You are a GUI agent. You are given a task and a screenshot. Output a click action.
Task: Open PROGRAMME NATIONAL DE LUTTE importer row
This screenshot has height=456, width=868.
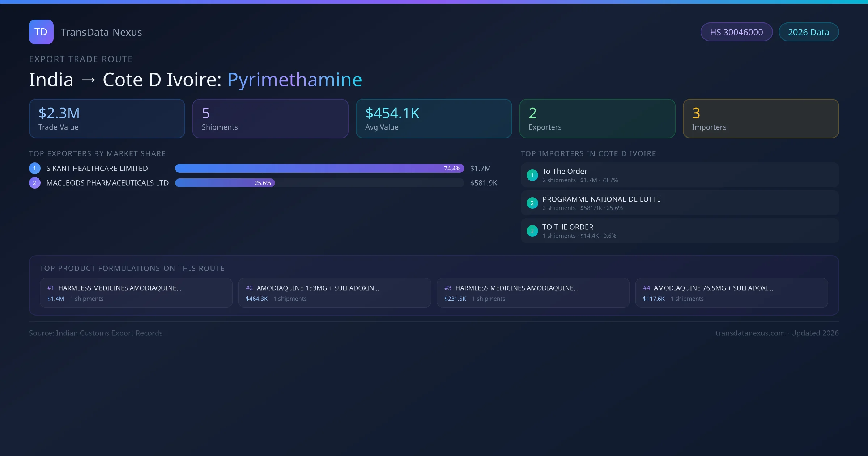coord(679,203)
